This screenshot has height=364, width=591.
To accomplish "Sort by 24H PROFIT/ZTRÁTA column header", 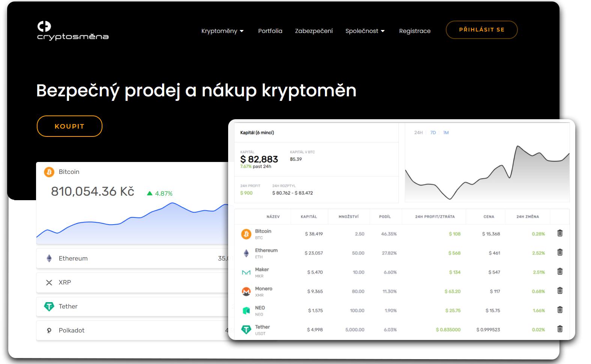I will point(435,217).
